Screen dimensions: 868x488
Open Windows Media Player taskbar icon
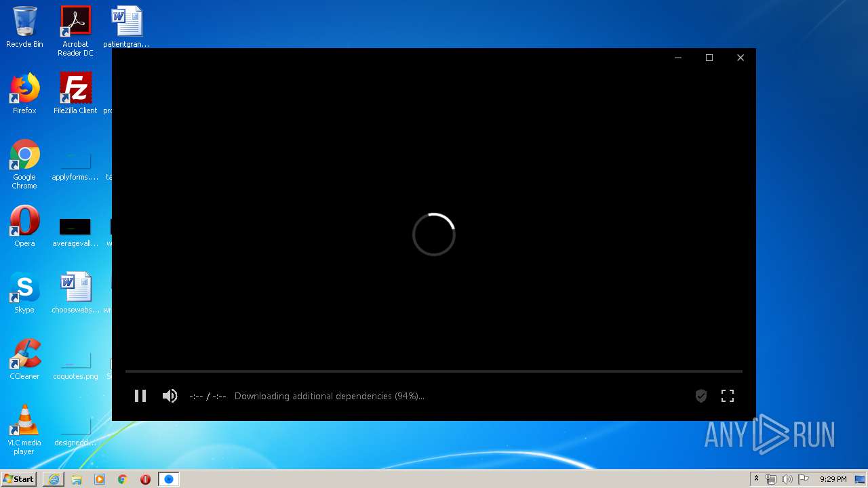[x=100, y=479]
